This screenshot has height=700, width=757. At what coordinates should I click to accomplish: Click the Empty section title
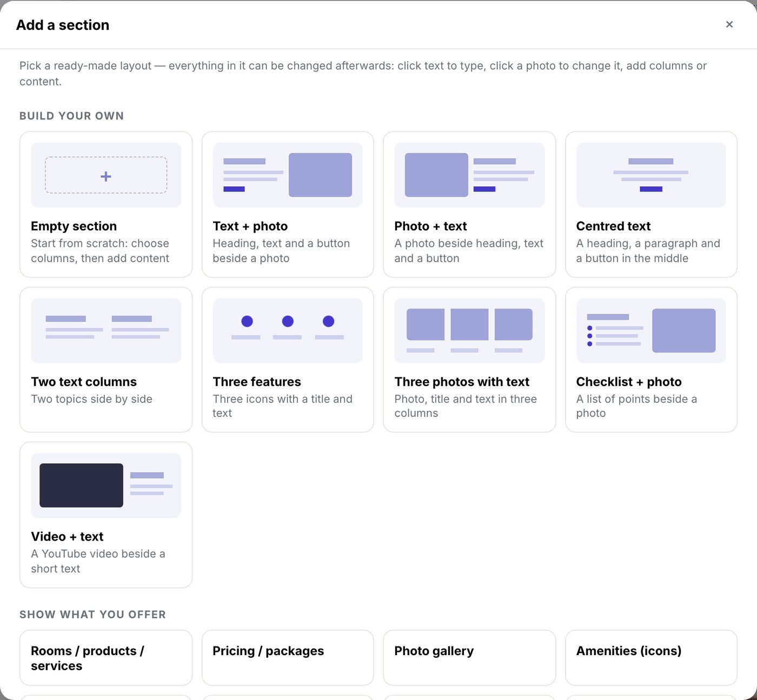(x=74, y=226)
